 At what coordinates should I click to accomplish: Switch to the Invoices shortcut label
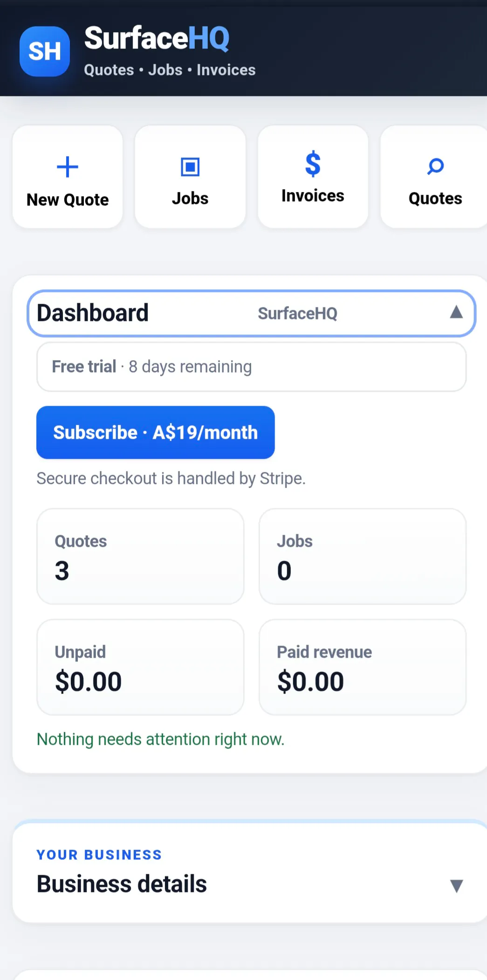[313, 196]
